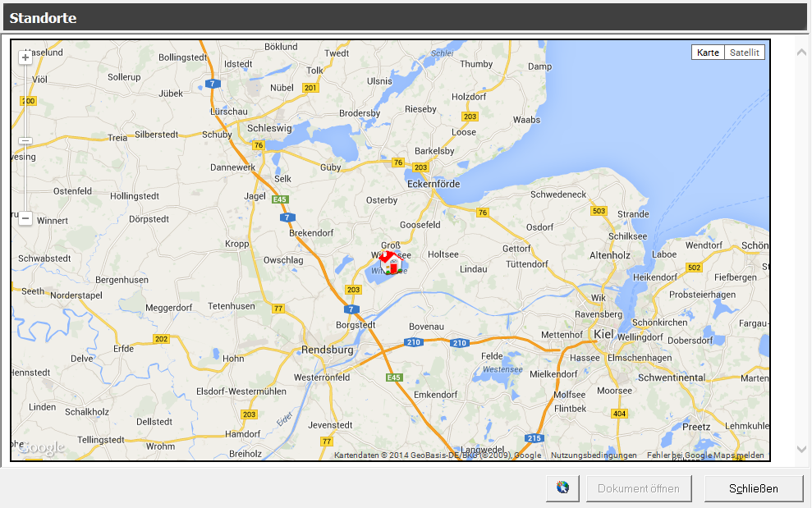Zoom in with the plus button
Screen dimensions: 812x508
coord(25,57)
